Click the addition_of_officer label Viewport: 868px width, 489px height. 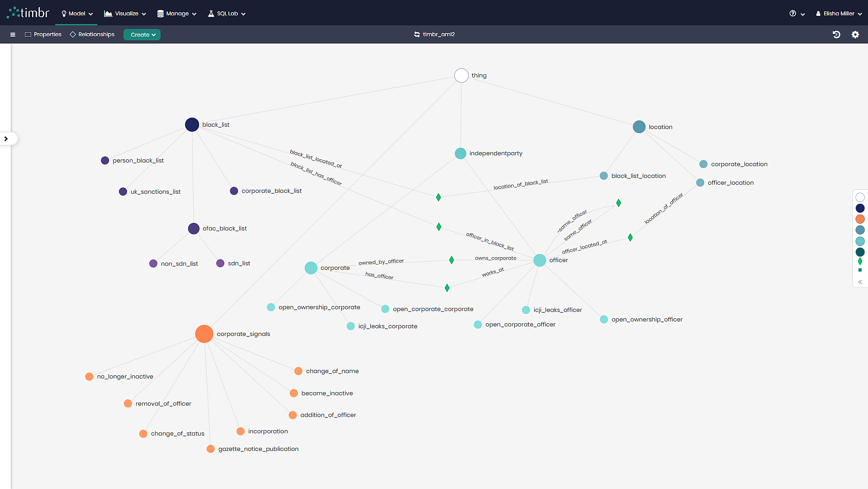328,415
